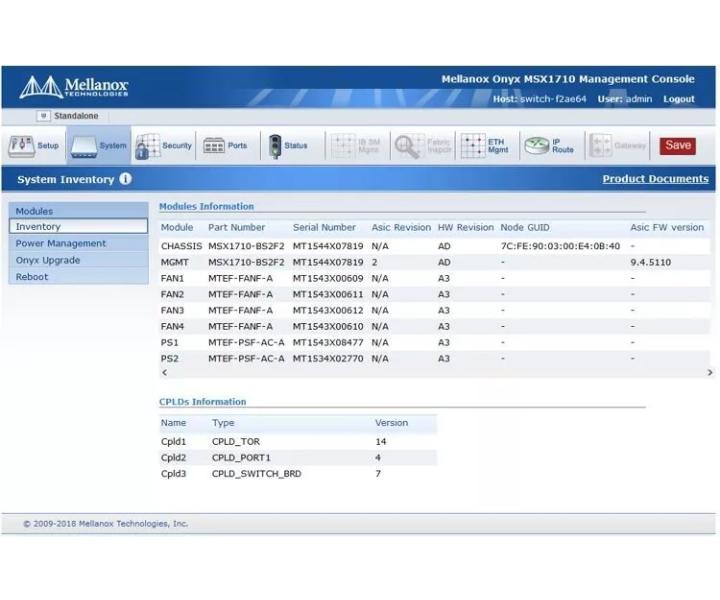720x600 pixels.
Task: Open the IP Route router icon
Action: pos(537,146)
